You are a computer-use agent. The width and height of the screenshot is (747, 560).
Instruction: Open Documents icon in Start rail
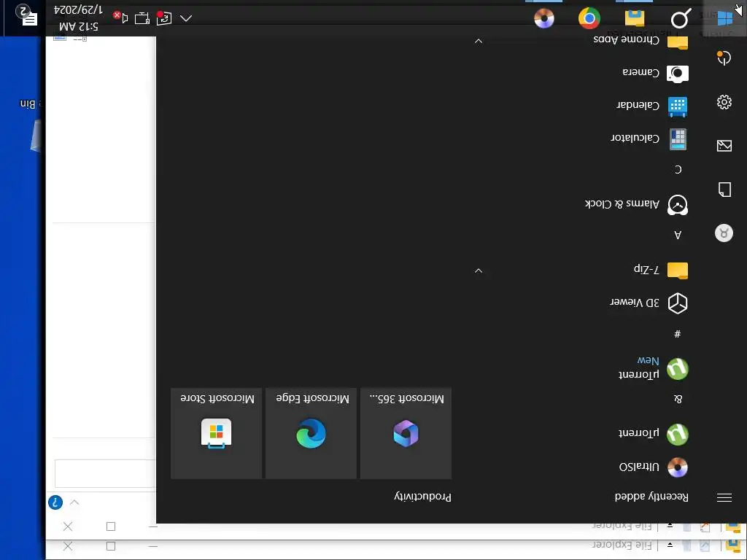click(724, 190)
